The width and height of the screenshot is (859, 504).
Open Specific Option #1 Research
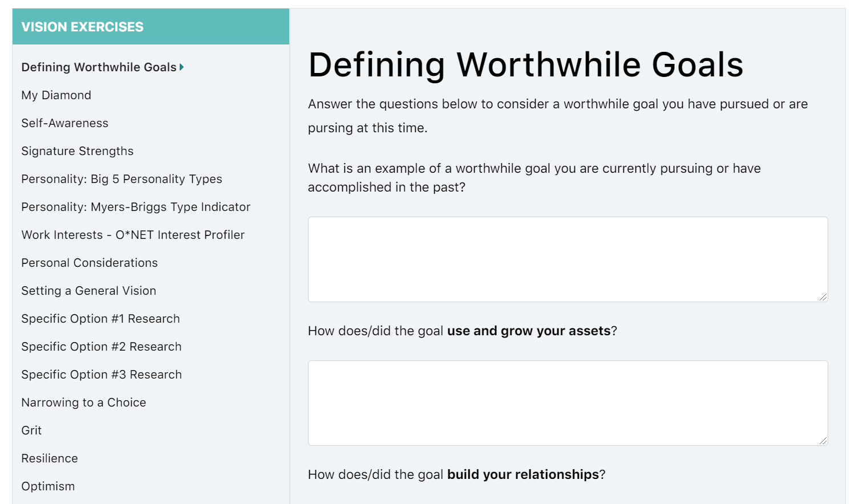pos(100,319)
